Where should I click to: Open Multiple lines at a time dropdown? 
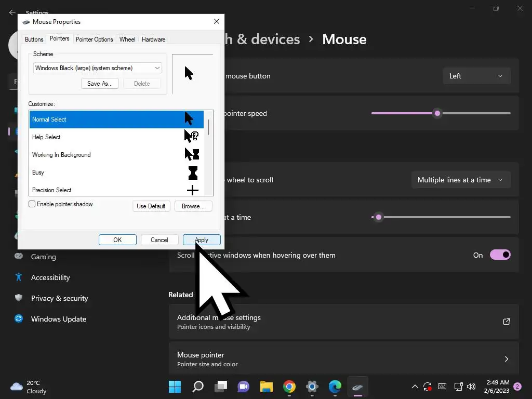461,180
